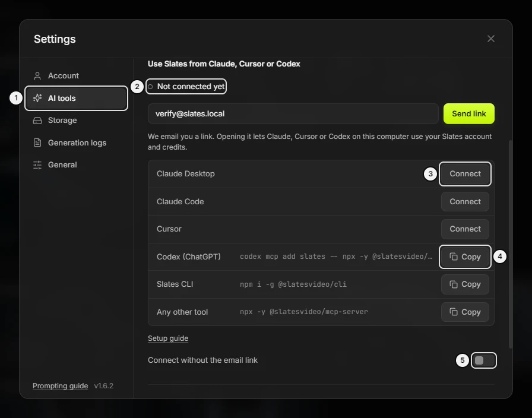This screenshot has width=532, height=418.
Task: Click the version label v1.6.2
Action: coord(103,386)
